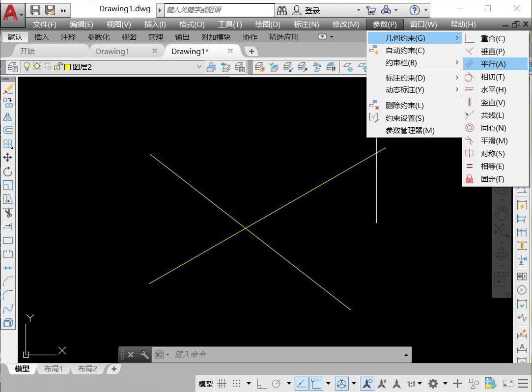Switch to the 布局1 tab
The image size is (532, 392).
[53, 369]
